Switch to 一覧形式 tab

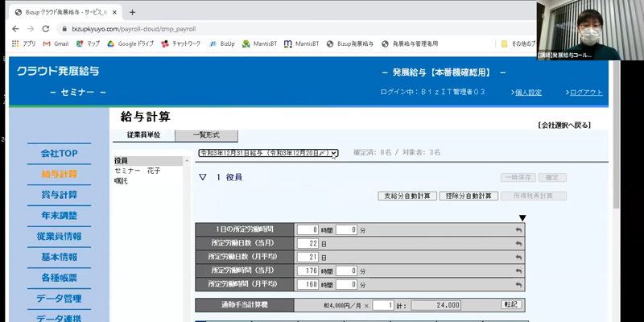click(x=206, y=135)
